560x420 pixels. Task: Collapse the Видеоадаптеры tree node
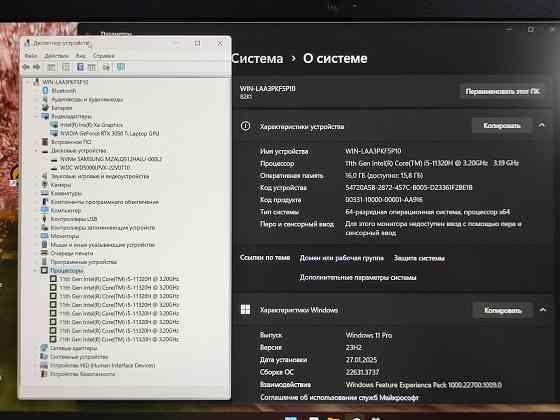click(36, 116)
